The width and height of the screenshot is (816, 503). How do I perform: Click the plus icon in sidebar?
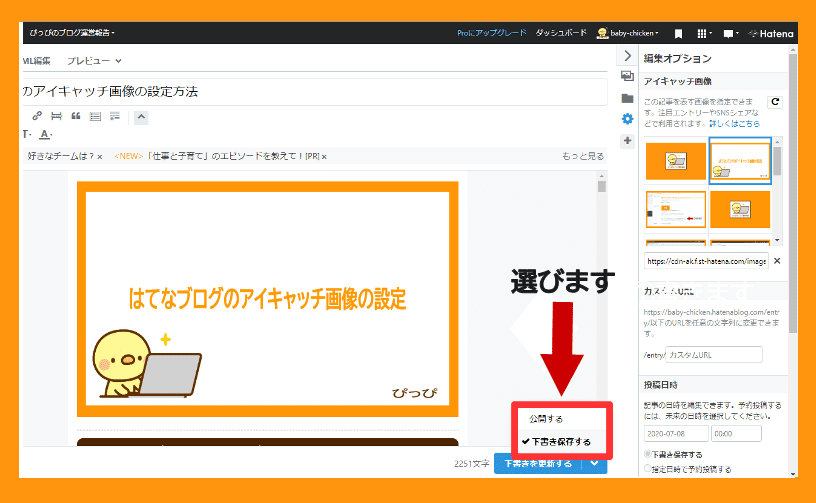coord(628,140)
